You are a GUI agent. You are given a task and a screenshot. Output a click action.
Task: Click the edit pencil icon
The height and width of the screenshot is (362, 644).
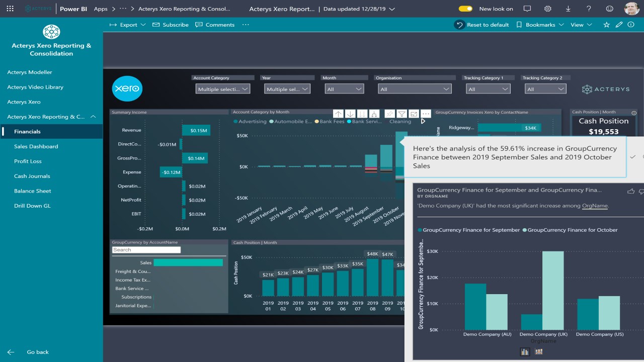[619, 25]
